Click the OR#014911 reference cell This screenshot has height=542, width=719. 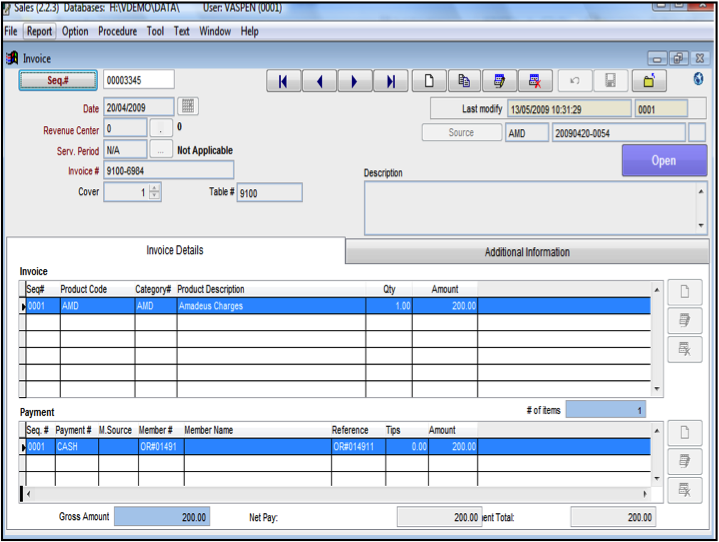pos(358,447)
